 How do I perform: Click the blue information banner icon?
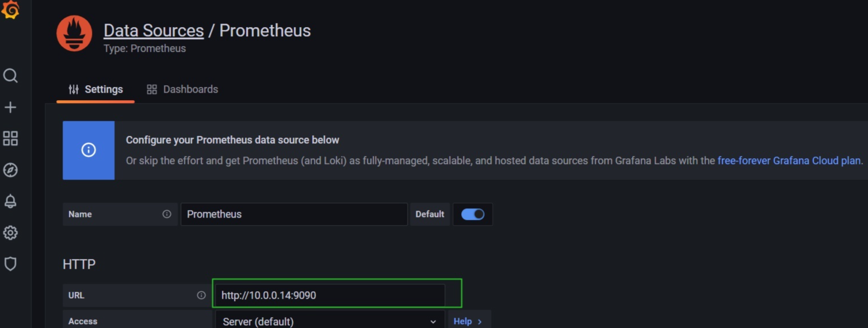tap(89, 150)
